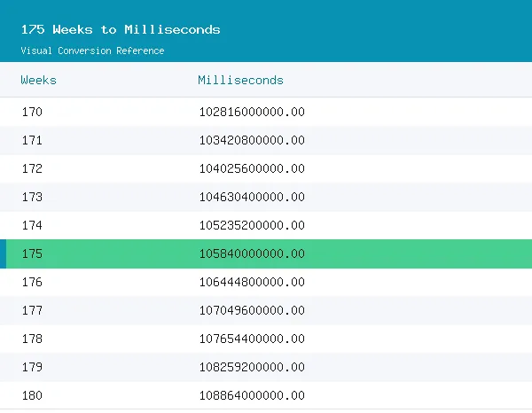Click the '175 Weeks to Milliseconds' heading

coord(121,29)
